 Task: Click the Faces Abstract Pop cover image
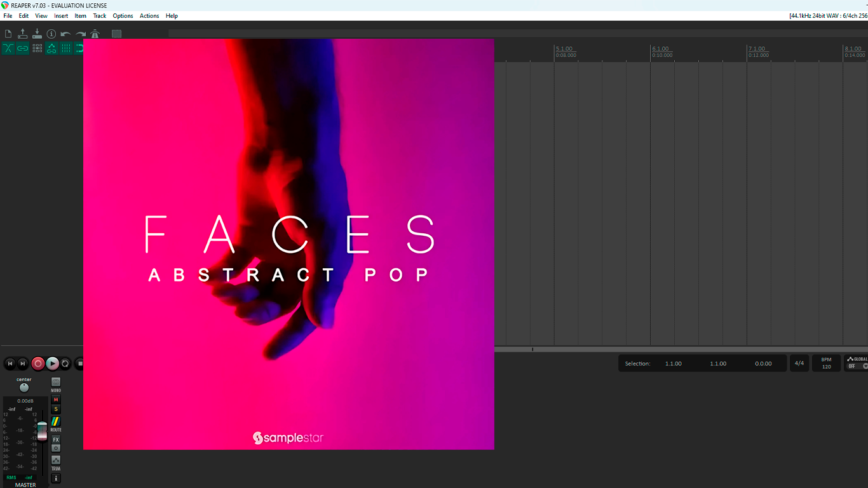[288, 244]
